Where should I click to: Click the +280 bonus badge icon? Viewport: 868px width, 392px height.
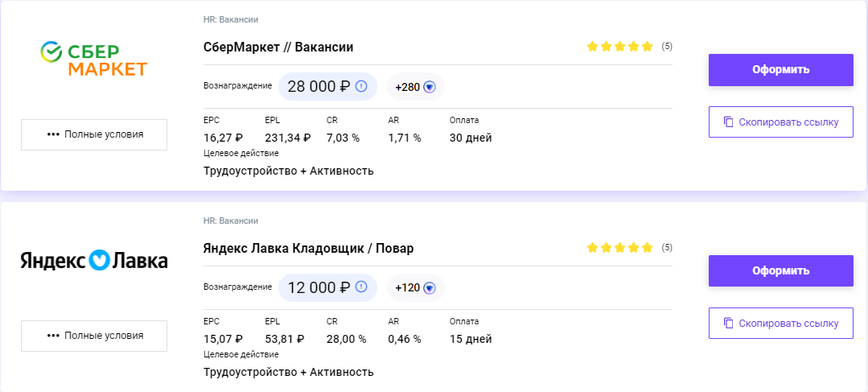[430, 87]
